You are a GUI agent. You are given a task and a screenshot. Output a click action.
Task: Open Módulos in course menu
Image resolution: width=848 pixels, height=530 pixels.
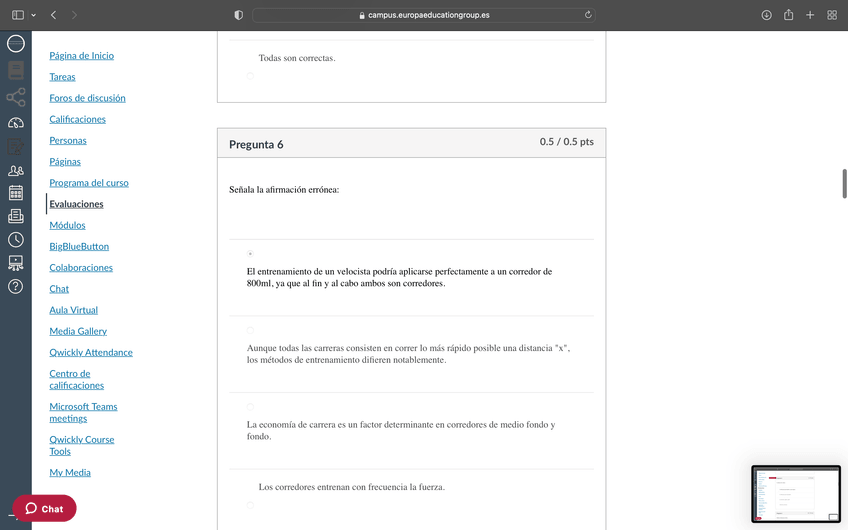tap(67, 225)
